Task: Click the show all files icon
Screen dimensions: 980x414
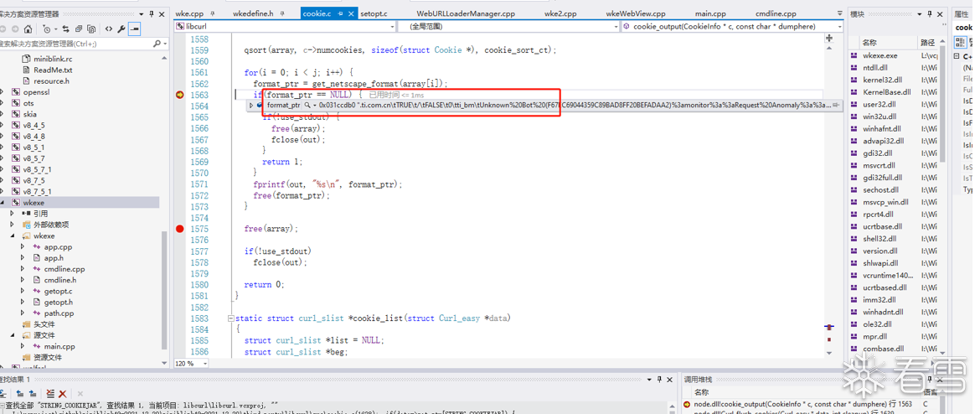Action: (91, 28)
